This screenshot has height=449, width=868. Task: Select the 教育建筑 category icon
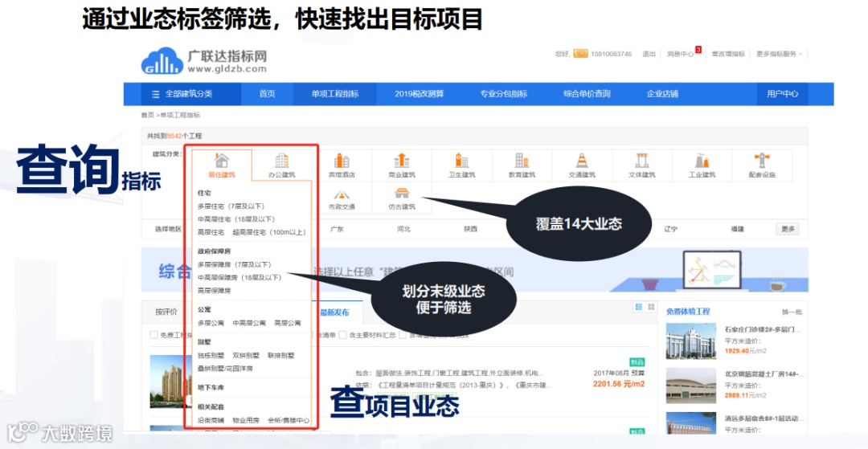click(x=522, y=161)
